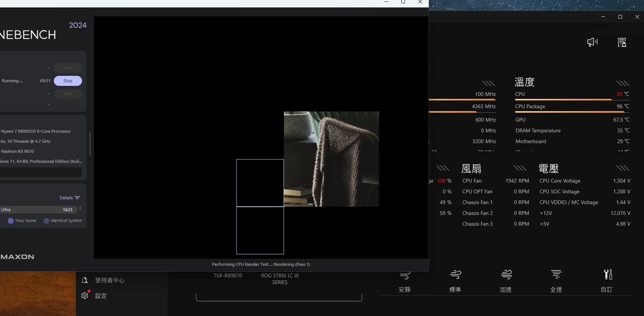Click the +12V voltage row

coord(585,213)
